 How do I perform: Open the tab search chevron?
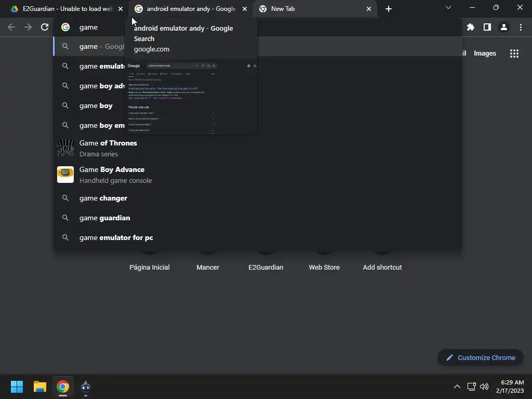point(448,7)
